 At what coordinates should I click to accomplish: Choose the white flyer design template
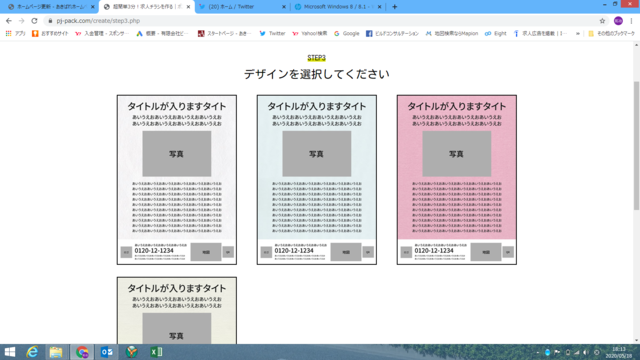point(176,180)
